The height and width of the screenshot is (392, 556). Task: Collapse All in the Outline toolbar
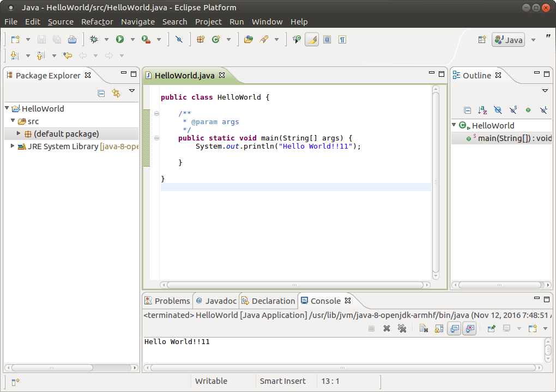tap(467, 110)
